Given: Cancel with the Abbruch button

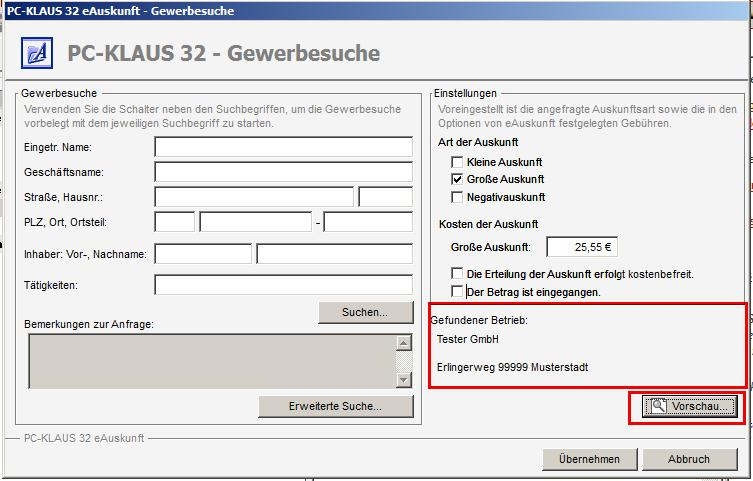Looking at the screenshot, I should pyautogui.click(x=689, y=459).
